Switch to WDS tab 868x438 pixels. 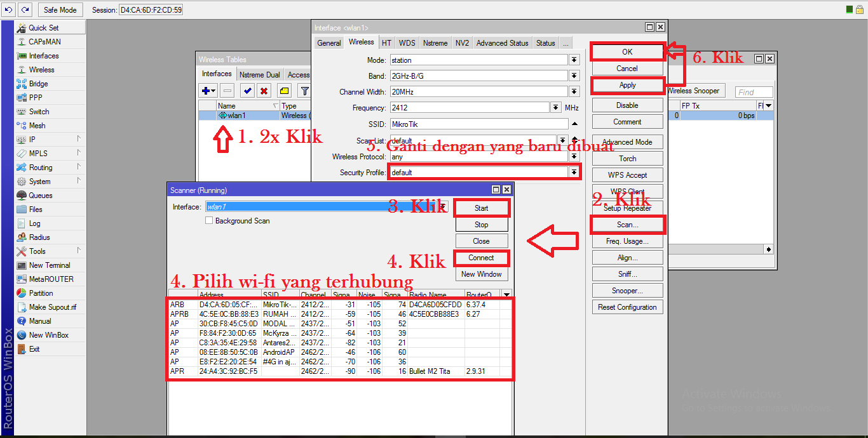point(407,43)
